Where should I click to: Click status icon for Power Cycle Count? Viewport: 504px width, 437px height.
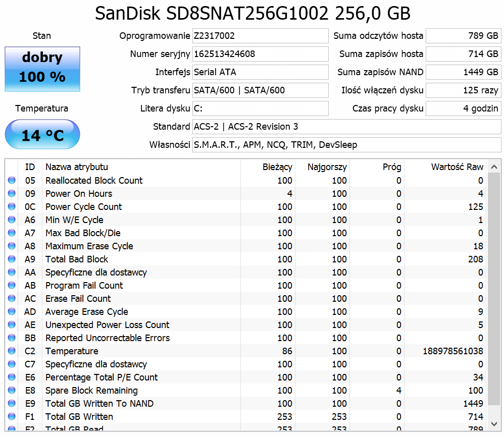[12, 206]
